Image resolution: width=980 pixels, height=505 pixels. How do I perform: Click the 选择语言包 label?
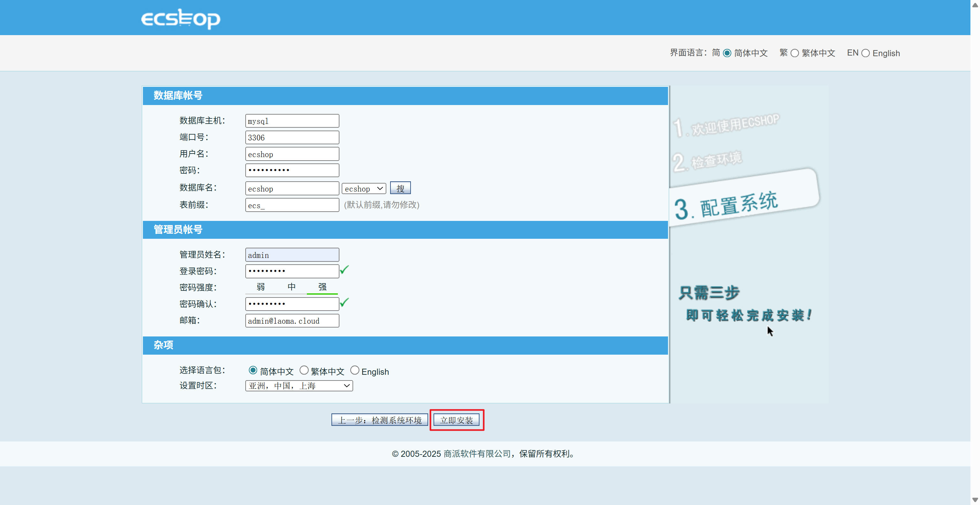click(202, 370)
